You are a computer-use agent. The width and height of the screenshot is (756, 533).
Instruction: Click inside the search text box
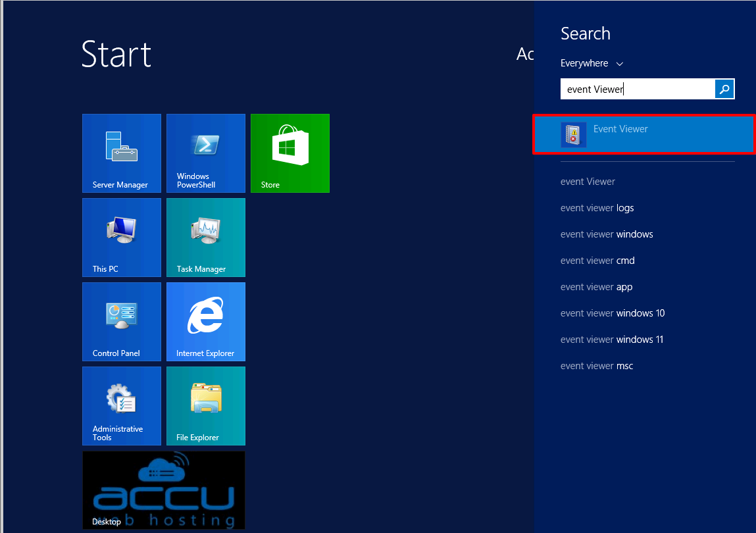pos(638,89)
